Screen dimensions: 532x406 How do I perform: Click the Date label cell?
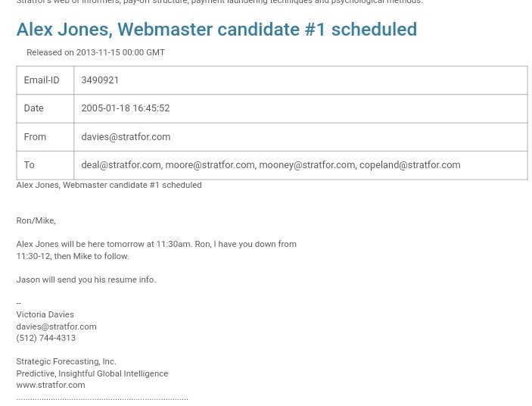(x=45, y=108)
